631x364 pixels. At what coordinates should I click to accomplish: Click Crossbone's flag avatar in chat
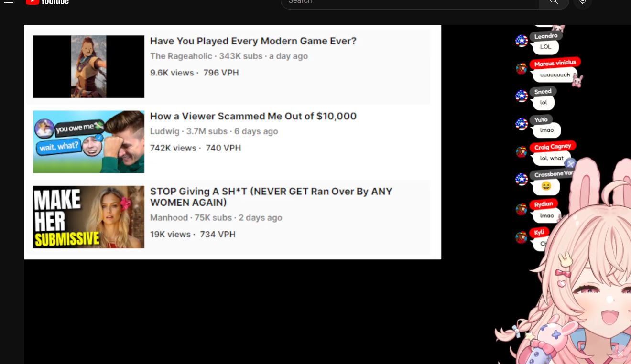coord(522,180)
